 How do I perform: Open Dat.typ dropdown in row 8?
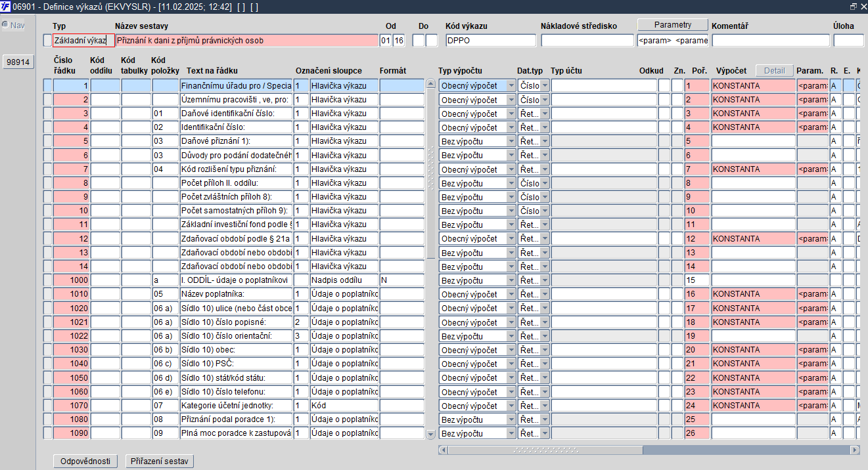tap(545, 183)
